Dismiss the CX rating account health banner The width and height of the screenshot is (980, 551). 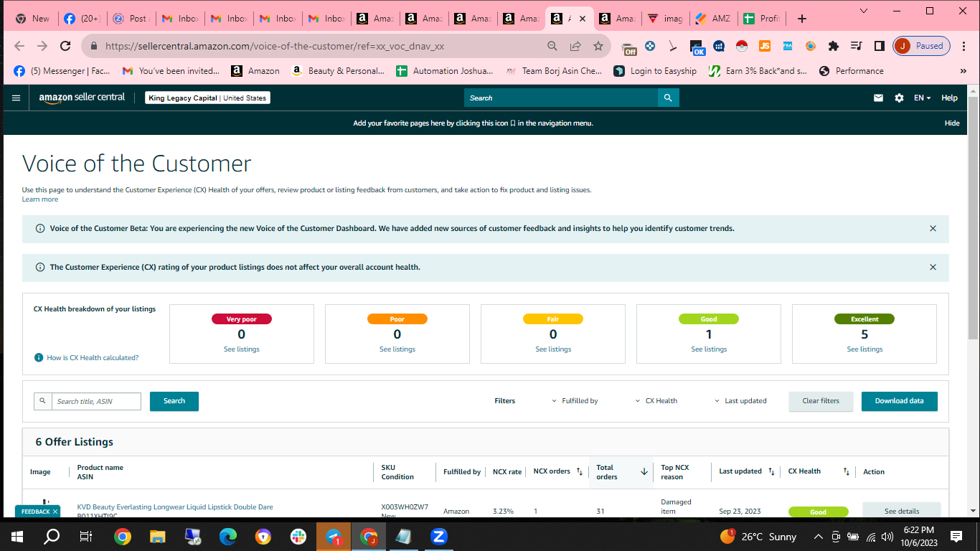tap(933, 267)
